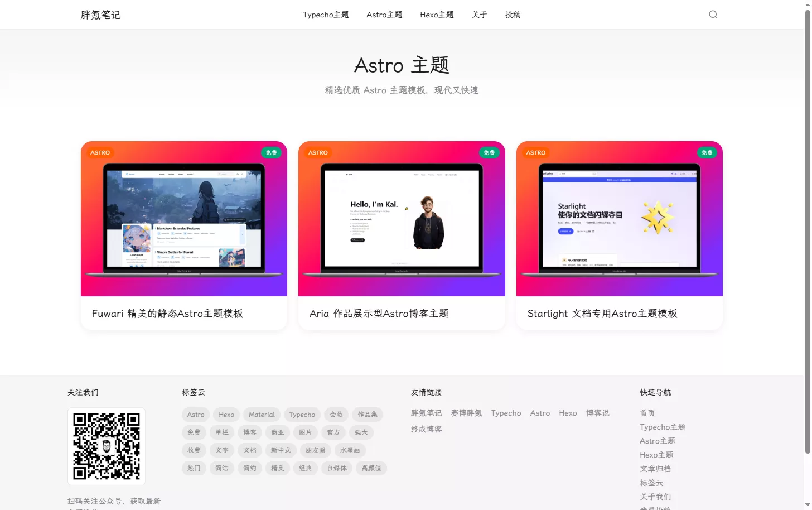Select the 自媒体 tag
This screenshot has width=812, height=510.
[x=337, y=468]
